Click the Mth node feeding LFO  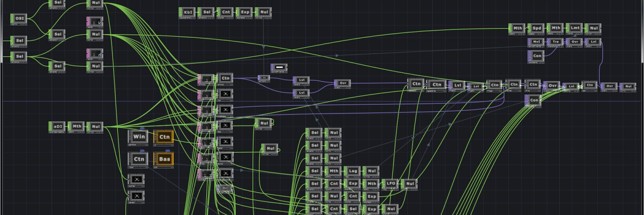[x=372, y=184]
